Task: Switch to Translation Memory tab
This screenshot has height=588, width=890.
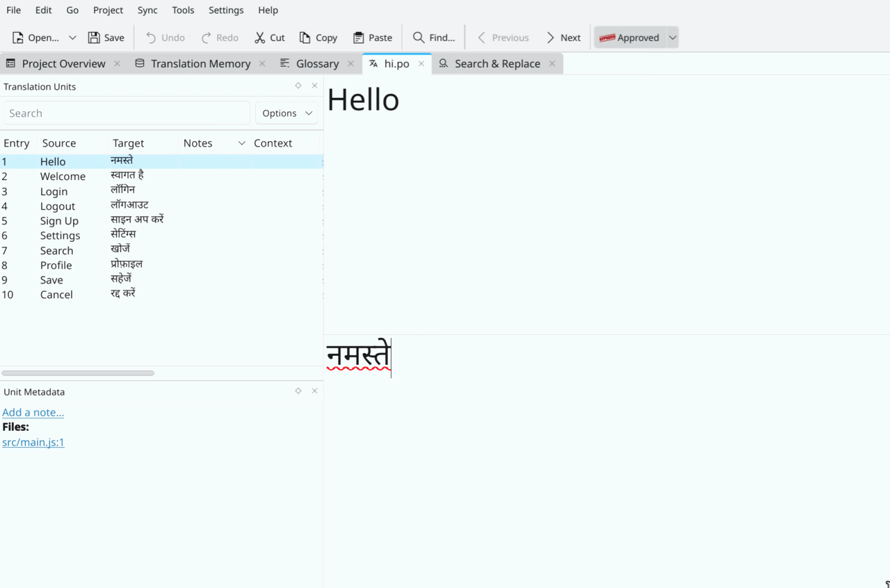Action: tap(200, 64)
